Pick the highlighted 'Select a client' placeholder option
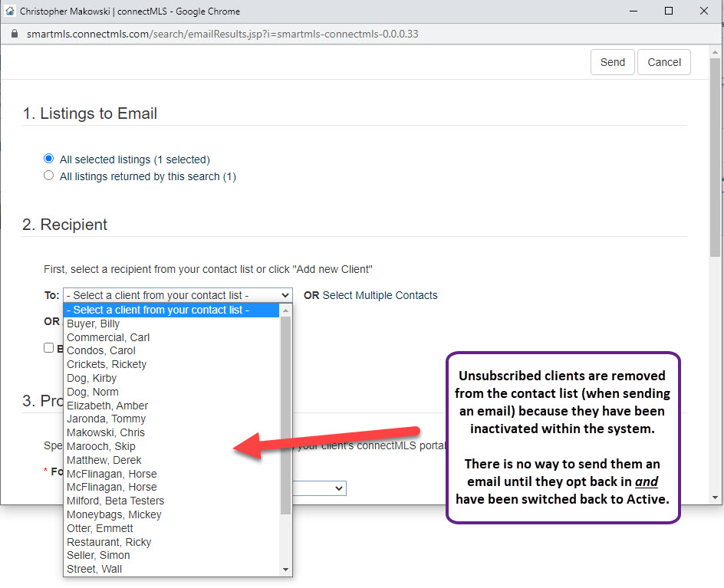This screenshot has width=724, height=588. pos(171,310)
